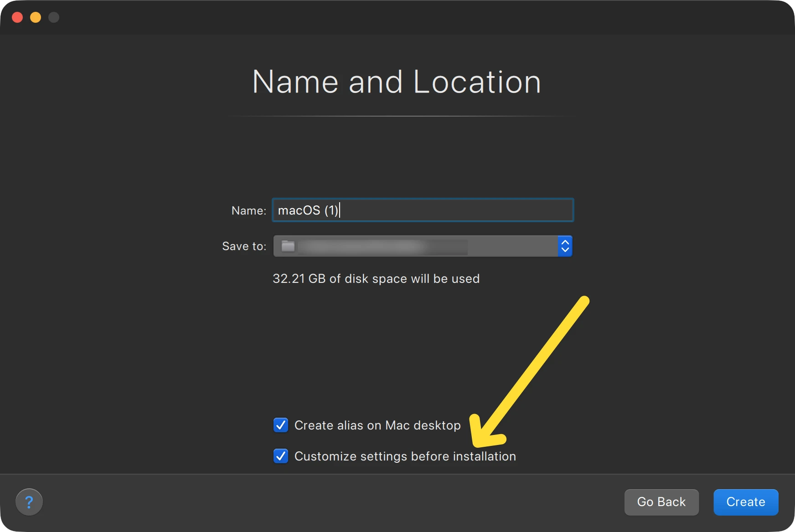795x532 pixels.
Task: Select the blurred folder path in Save to
Action: pos(383,246)
